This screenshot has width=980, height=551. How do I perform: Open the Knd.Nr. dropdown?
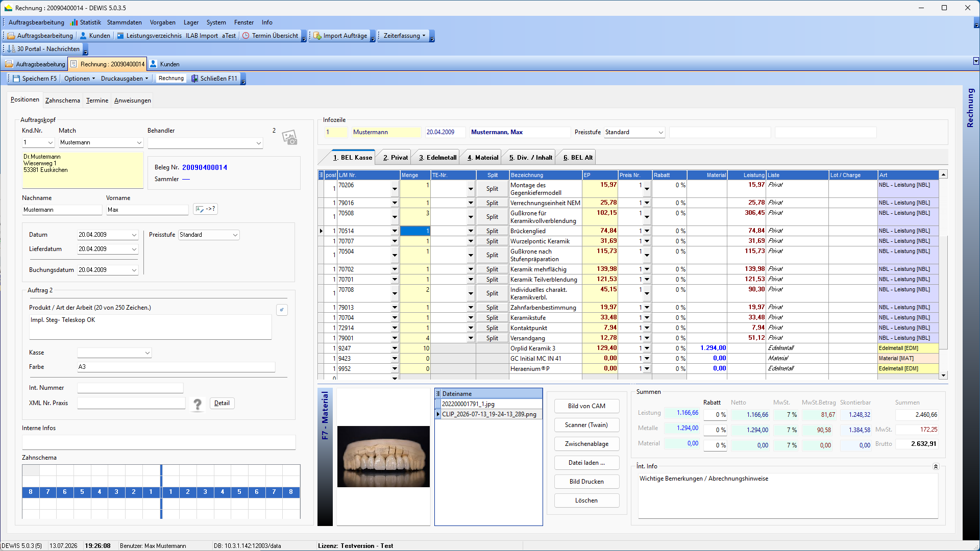[50, 143]
